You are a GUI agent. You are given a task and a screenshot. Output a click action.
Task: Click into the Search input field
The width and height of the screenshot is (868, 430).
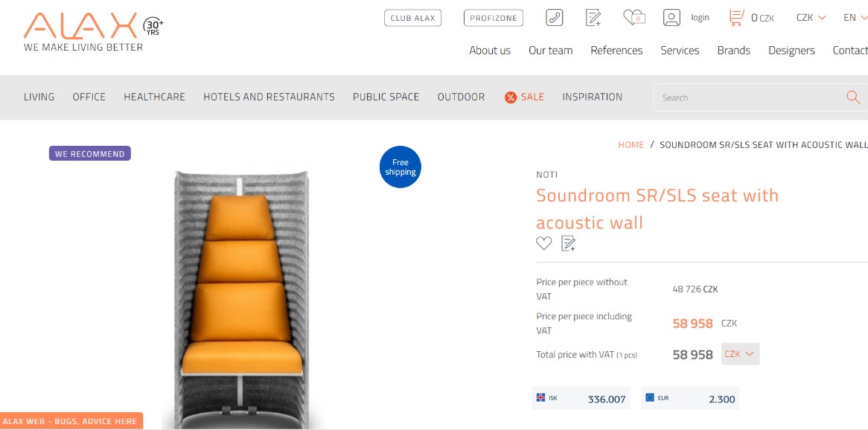[747, 97]
